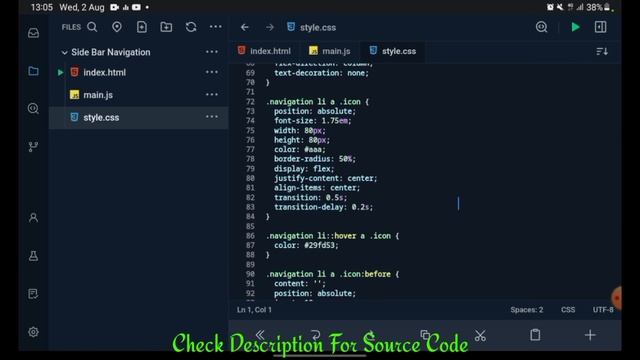
Task: Change the CSS language mode
Action: (568, 310)
